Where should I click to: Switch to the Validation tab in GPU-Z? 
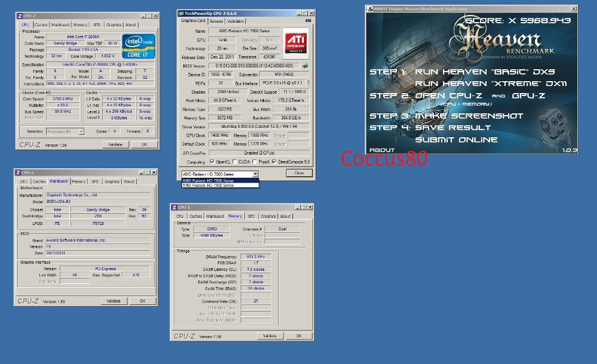pyautogui.click(x=235, y=21)
